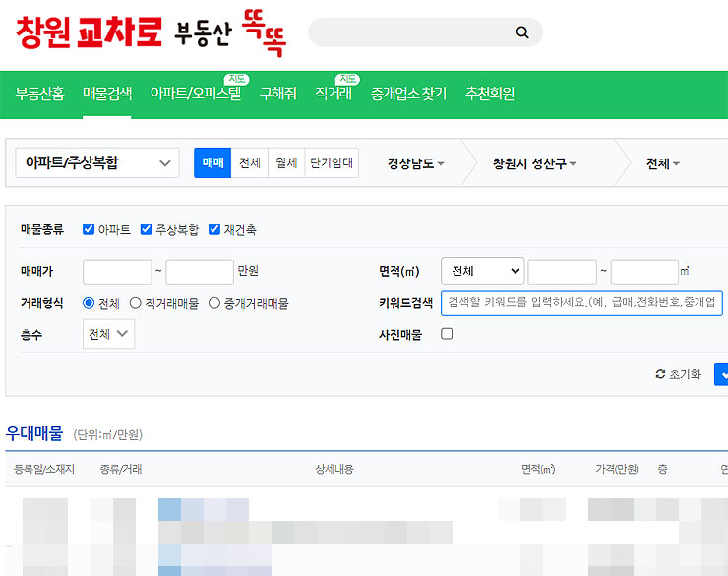Open the 부동산홈 menu
Screen dimensions: 728x576
tap(39, 94)
